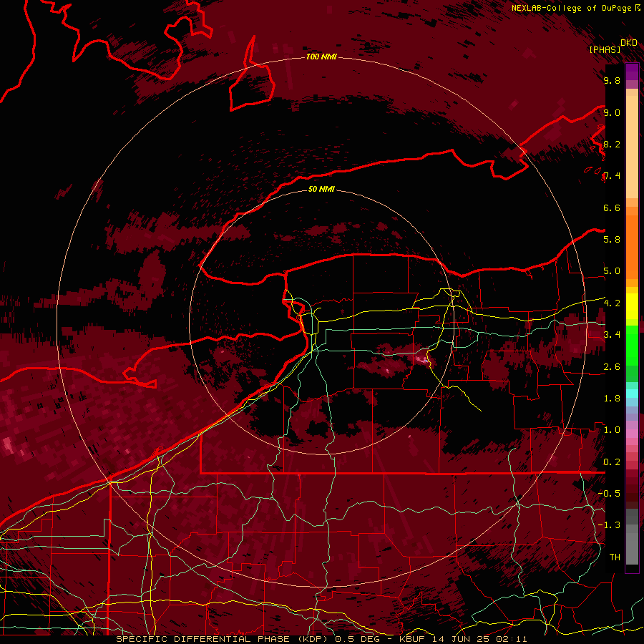Screen dimensions: 644x644
Task: Click the DKD label above color bar
Action: 629,43
